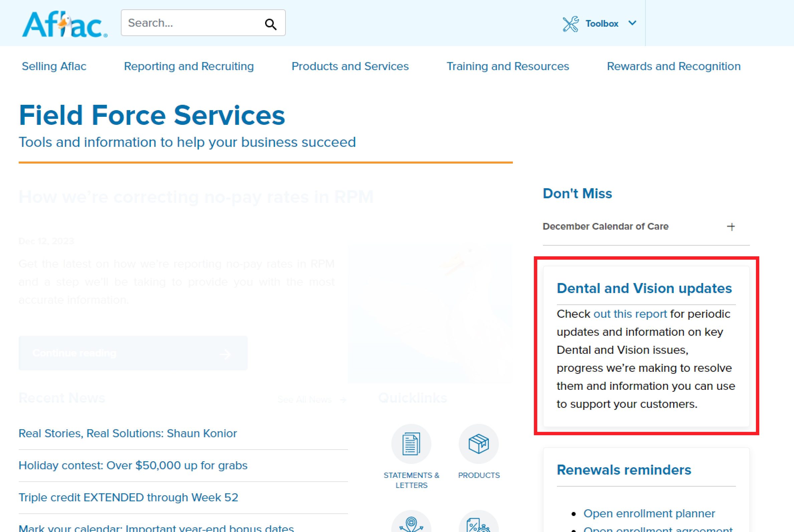This screenshot has width=794, height=532.
Task: Click inside the Search text field
Action: coord(190,23)
